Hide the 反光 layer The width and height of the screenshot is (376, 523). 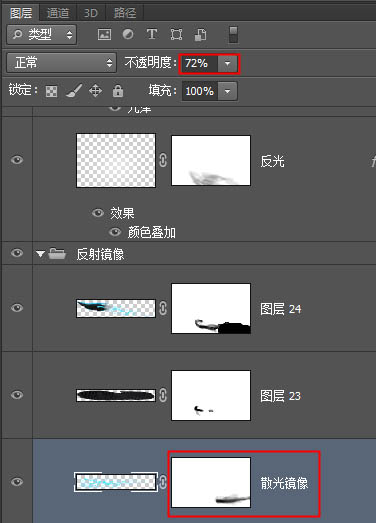pos(17,160)
